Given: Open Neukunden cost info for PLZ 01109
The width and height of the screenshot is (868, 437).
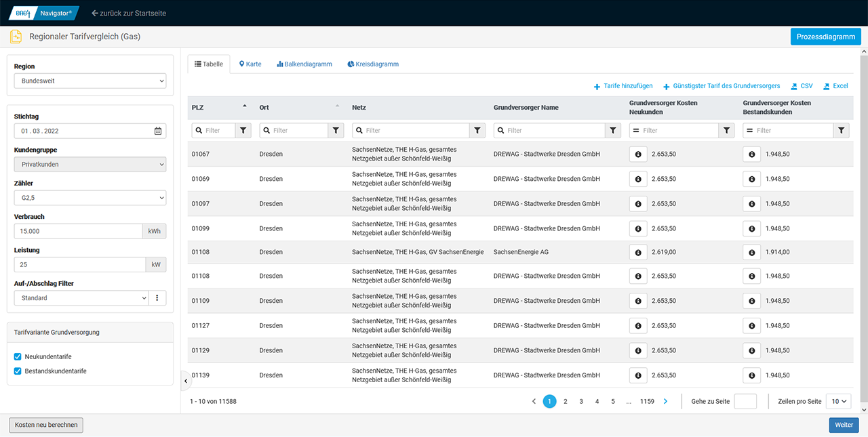Looking at the screenshot, I should pos(638,301).
